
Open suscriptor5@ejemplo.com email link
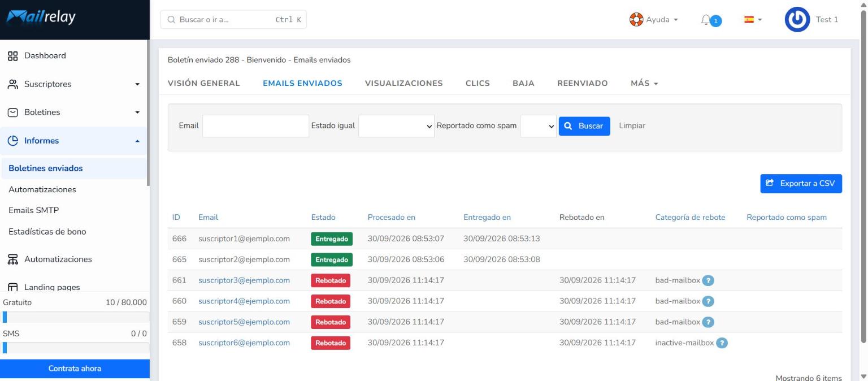[244, 322]
